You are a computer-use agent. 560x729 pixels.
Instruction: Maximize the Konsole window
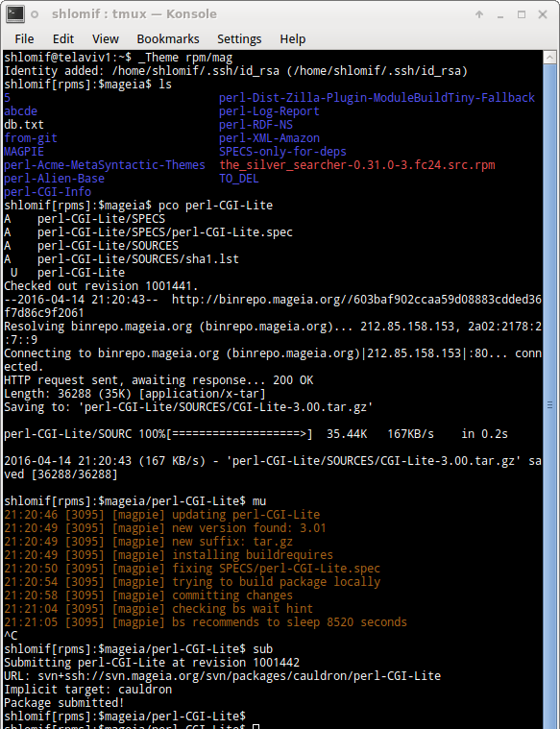522,14
